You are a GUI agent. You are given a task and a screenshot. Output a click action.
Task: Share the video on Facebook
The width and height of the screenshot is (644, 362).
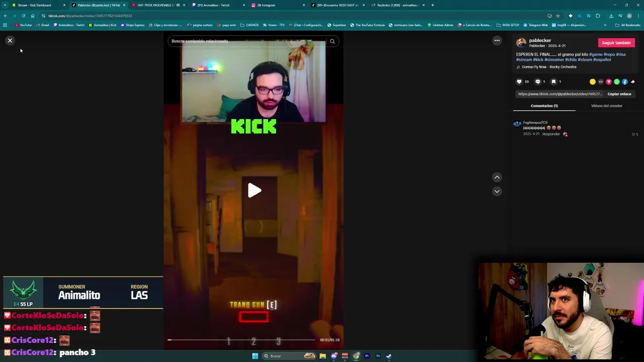click(x=625, y=81)
